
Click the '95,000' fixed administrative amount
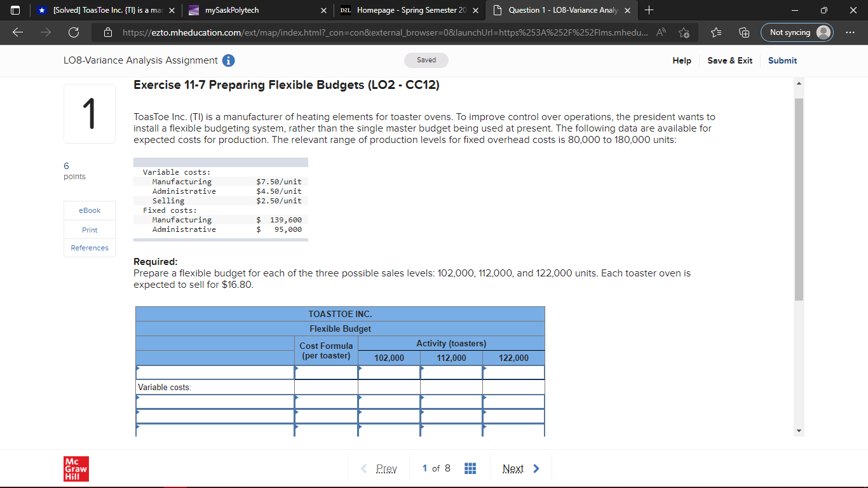(288, 229)
